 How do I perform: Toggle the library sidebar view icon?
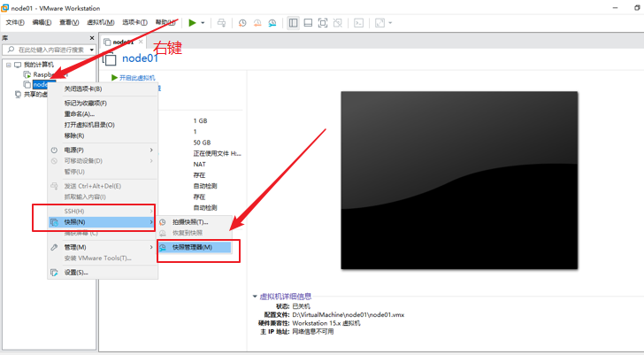point(294,23)
